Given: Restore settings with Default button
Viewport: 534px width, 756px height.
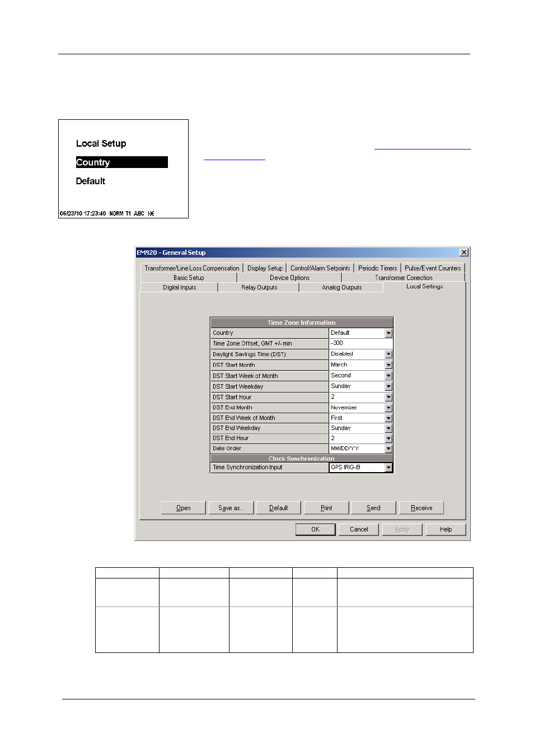Looking at the screenshot, I should coord(279,508).
